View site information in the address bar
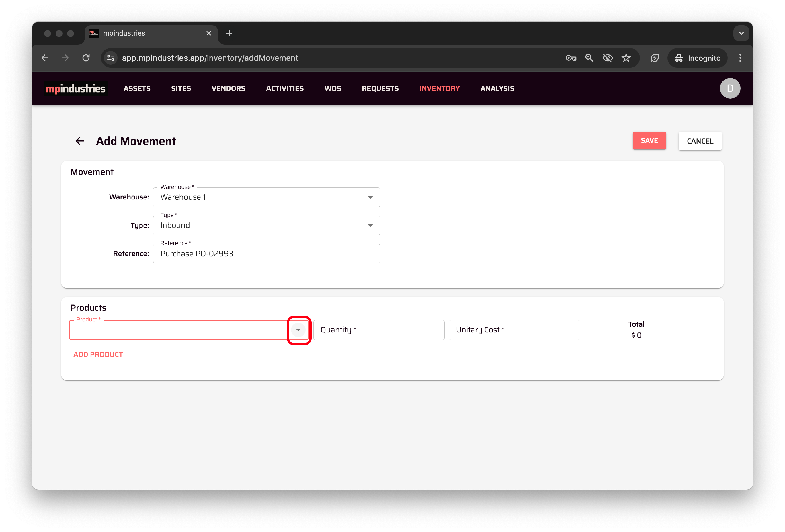785x532 pixels. tap(110, 58)
